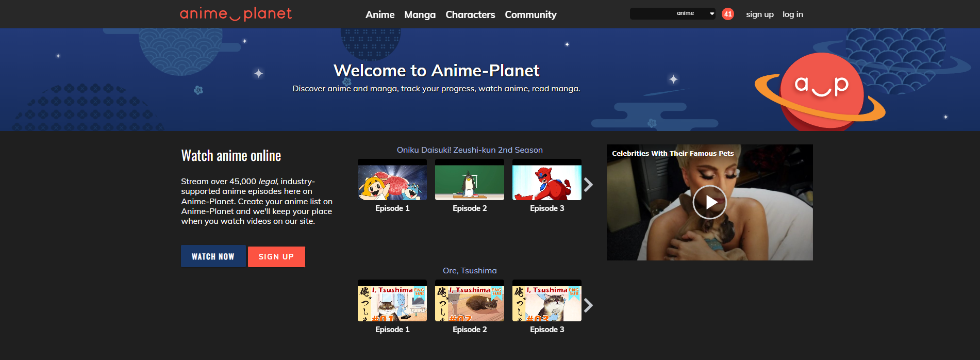Click the anime-planet logo
This screenshot has width=980, height=360.
[x=236, y=14]
